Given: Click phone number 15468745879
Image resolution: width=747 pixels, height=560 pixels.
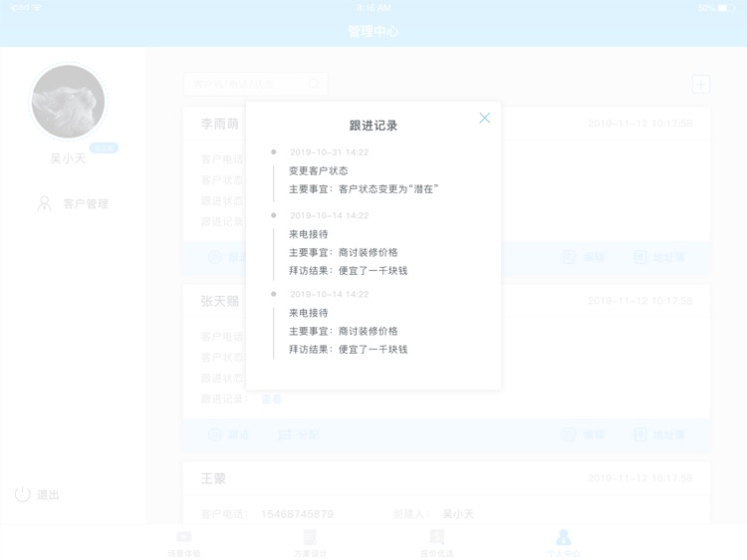Looking at the screenshot, I should (297, 514).
